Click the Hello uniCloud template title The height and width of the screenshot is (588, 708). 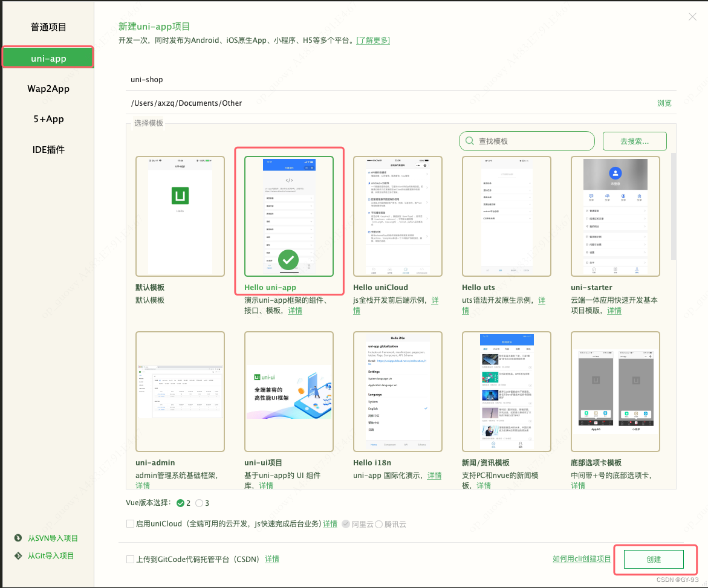(381, 288)
